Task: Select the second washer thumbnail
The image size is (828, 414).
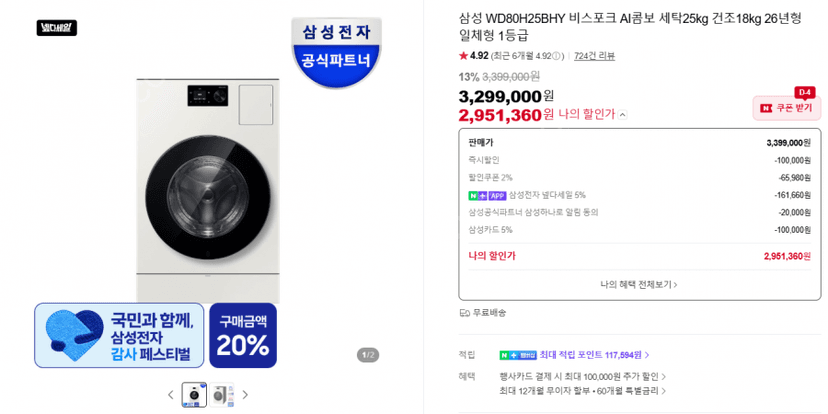Action: tap(221, 395)
